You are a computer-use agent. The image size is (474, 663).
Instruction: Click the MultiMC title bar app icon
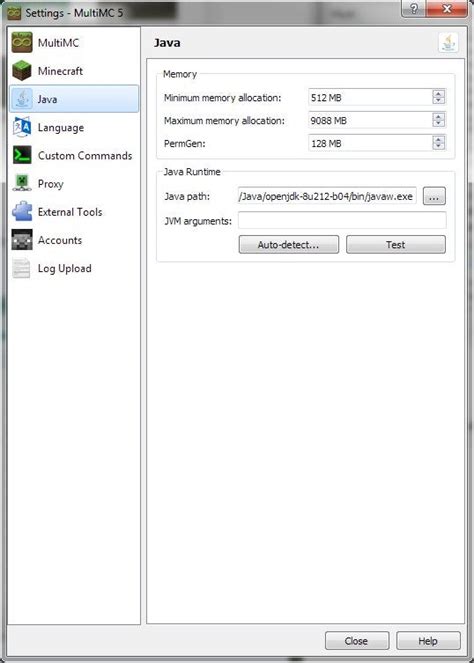pos(14,13)
